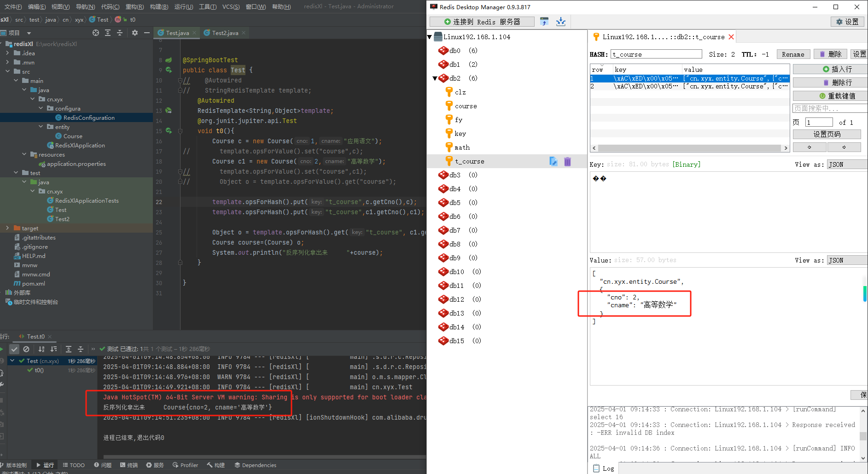Toggle the show passed tests checkmark filter
868x474 pixels.
(14, 349)
